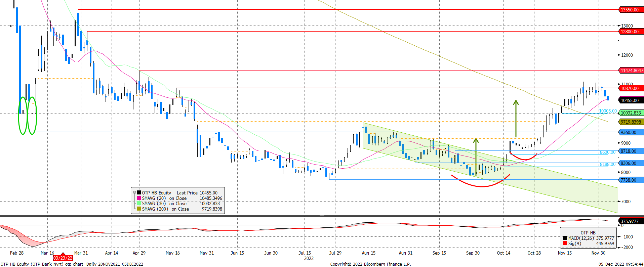Collapse the OTP HB Equity legend tree
This screenshot has width=644, height=267.
pyautogui.click(x=134, y=193)
